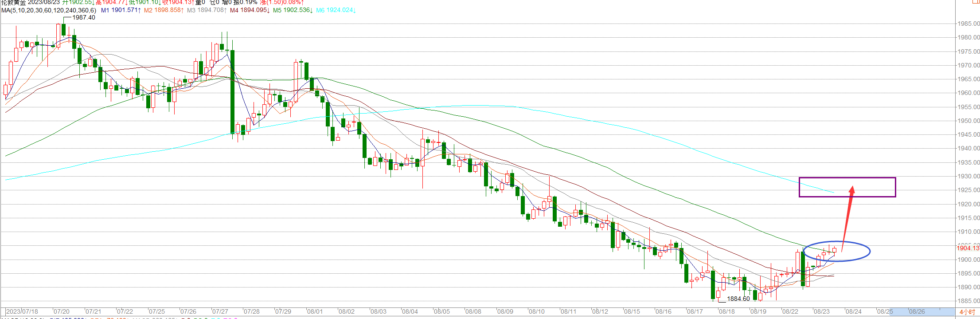Click the 08/23 date axis marker
The height and width of the screenshot is (319, 980).
821,311
